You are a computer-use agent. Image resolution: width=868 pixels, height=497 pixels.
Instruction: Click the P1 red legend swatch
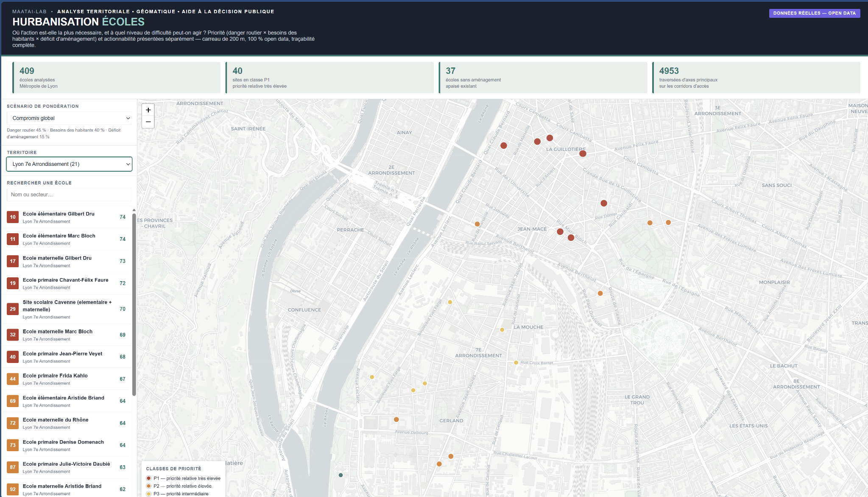tap(148, 478)
